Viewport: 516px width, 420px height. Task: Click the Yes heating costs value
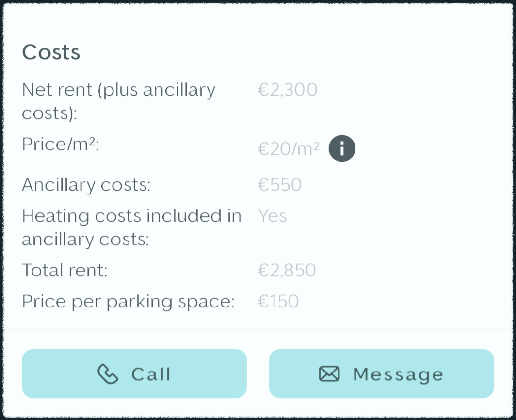pyautogui.click(x=273, y=215)
